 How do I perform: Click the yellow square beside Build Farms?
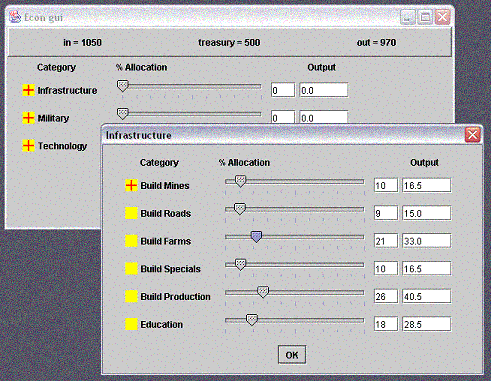point(131,241)
